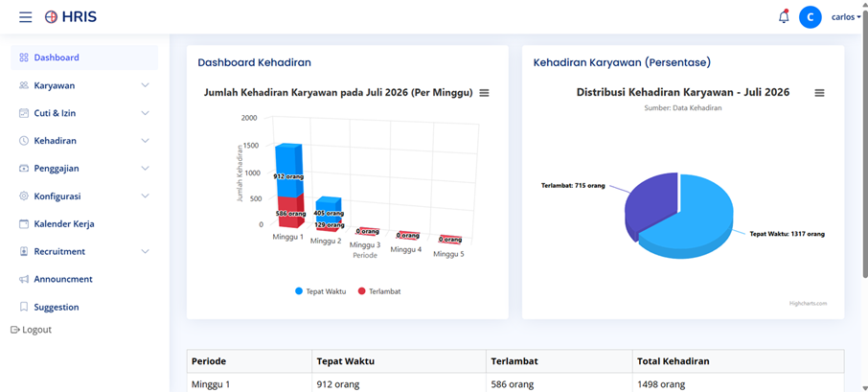Expand the Penggajian chevron
Screen dimensions: 868x392
(x=145, y=169)
